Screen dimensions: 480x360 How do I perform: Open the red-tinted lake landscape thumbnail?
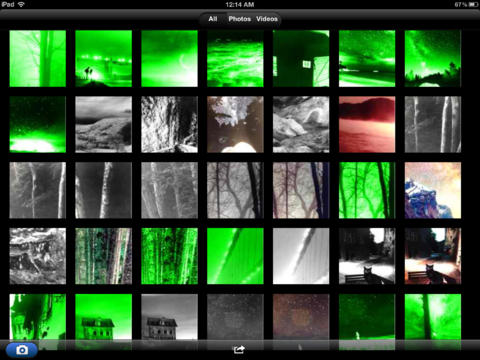click(367, 125)
